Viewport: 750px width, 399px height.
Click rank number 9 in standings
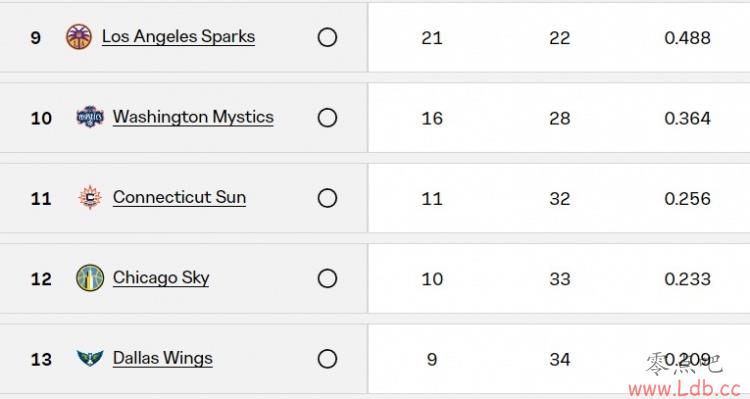tap(35, 37)
